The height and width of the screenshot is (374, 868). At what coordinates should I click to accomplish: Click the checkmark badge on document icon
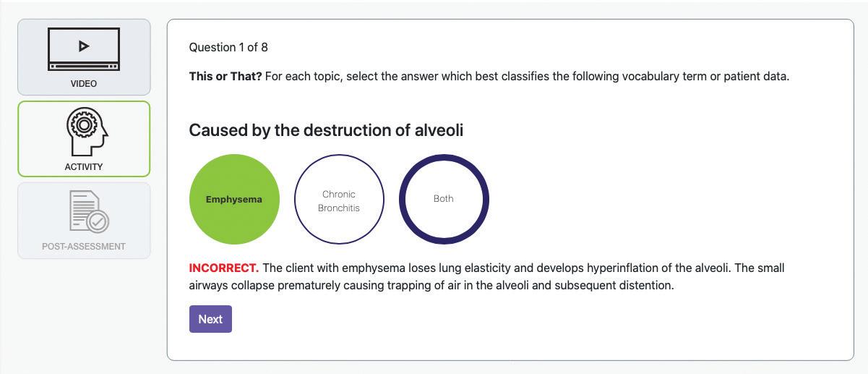coord(98,221)
